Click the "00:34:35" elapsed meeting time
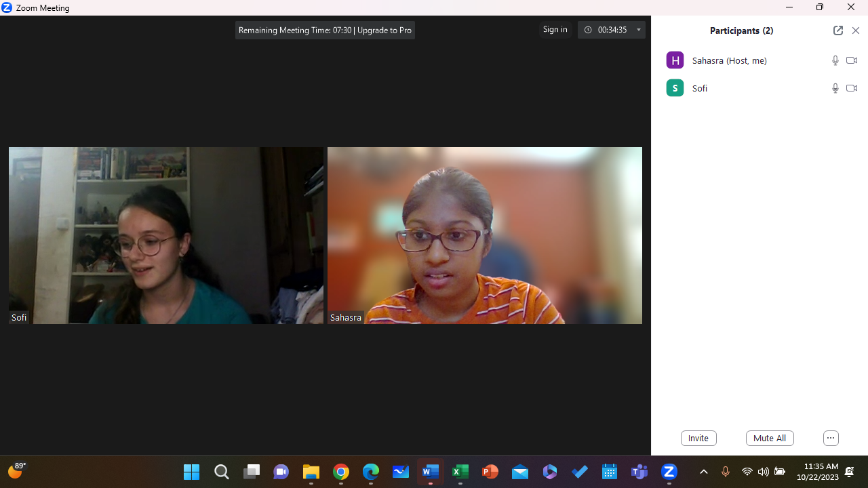Image resolution: width=868 pixels, height=488 pixels. click(x=612, y=30)
